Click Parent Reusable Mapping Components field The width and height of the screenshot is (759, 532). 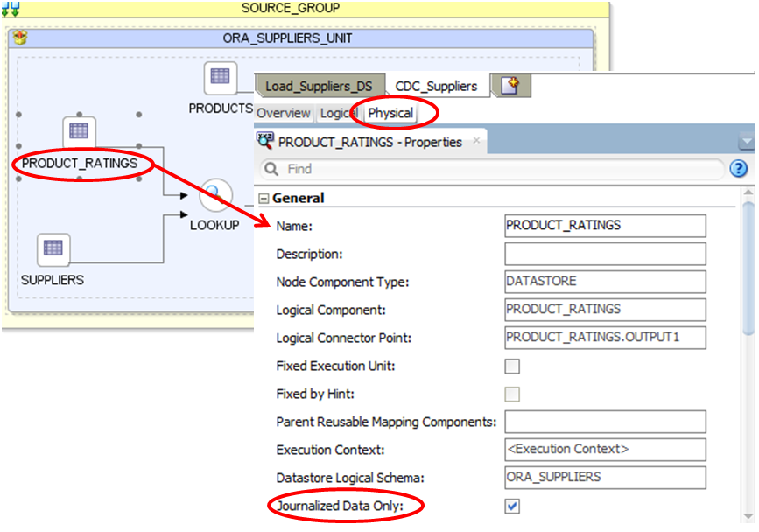pos(605,423)
